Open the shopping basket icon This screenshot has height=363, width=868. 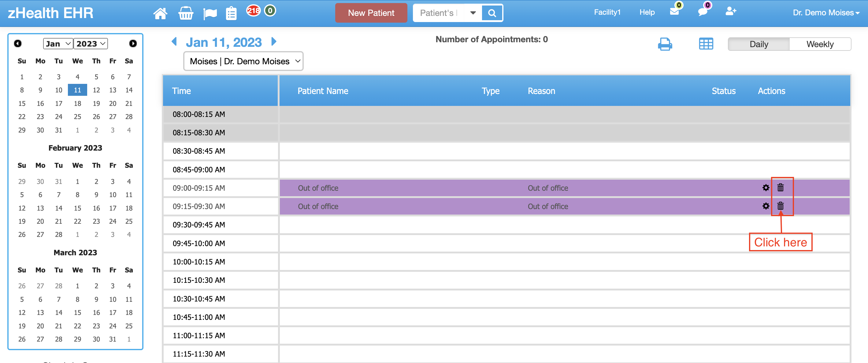pyautogui.click(x=186, y=13)
